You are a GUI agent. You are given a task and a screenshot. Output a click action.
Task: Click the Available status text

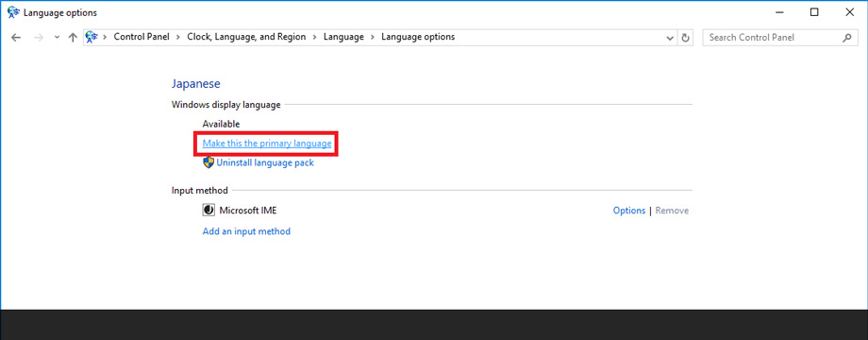coord(221,124)
